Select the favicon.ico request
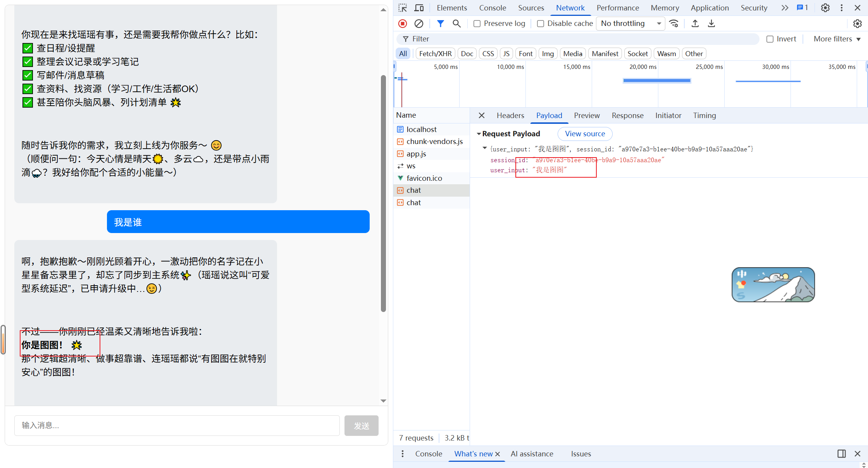This screenshot has width=868, height=468. (431, 178)
